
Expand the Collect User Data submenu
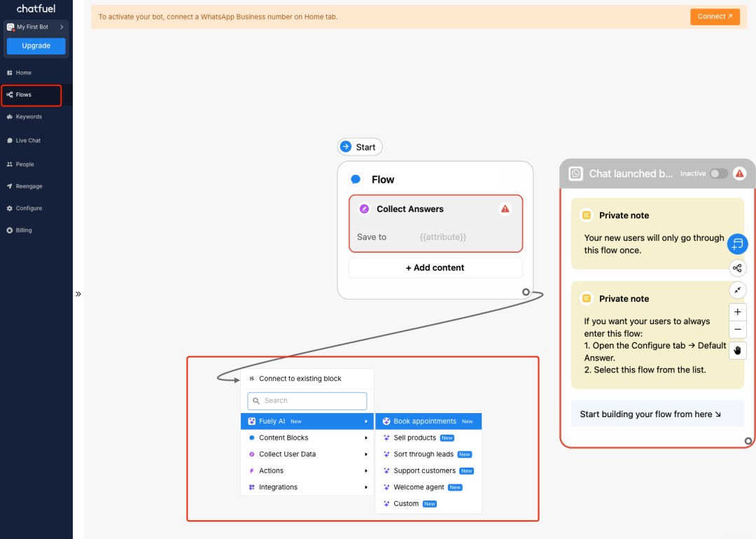[x=307, y=454]
